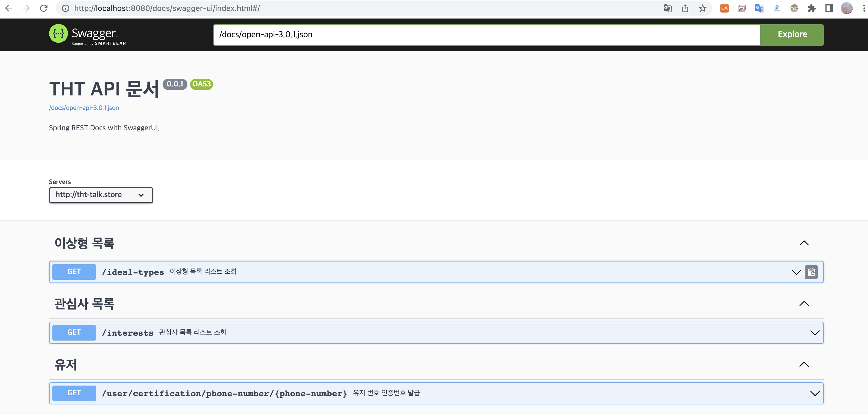Toggle browser side panel icon
Image resolution: width=868 pixels, height=415 pixels.
click(829, 8)
